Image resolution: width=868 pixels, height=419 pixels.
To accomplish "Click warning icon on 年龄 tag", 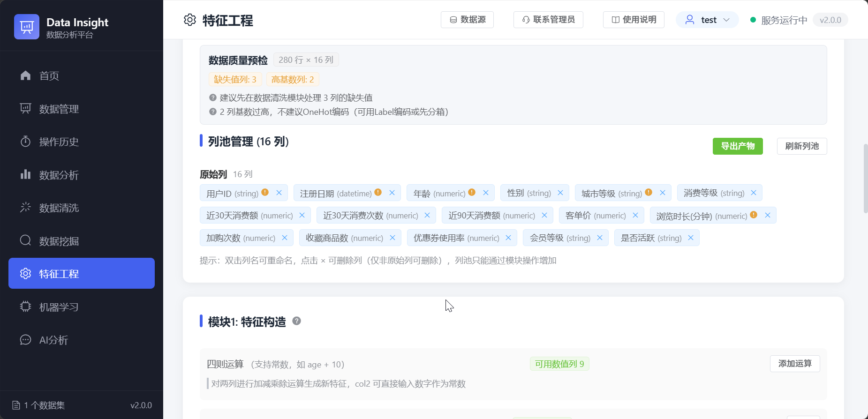I will coord(472,192).
